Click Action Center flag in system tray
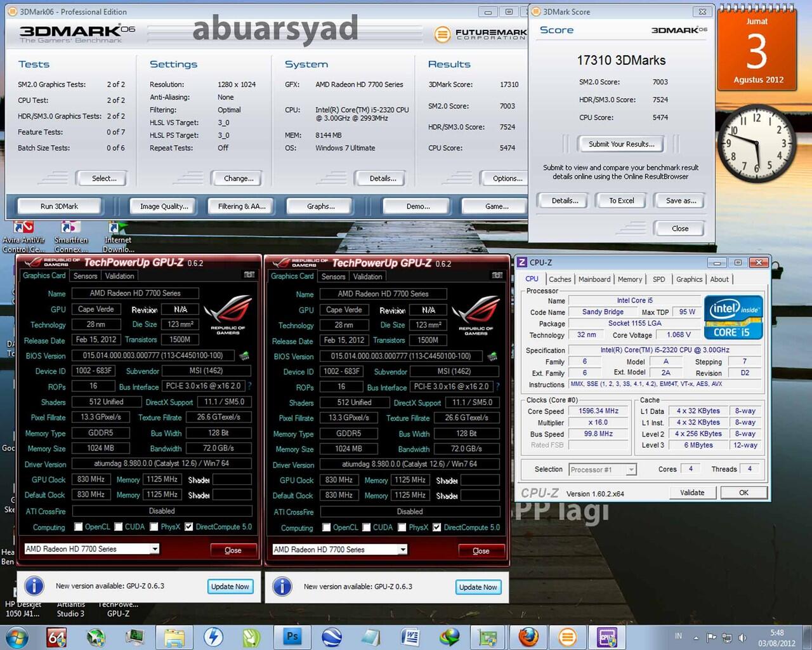The image size is (812, 650). [x=711, y=637]
